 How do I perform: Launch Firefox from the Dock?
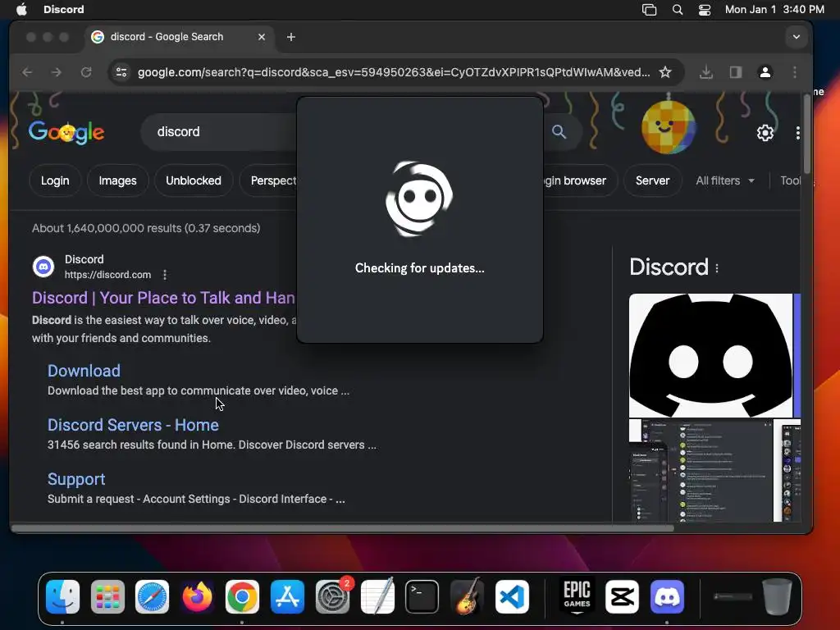tap(197, 596)
